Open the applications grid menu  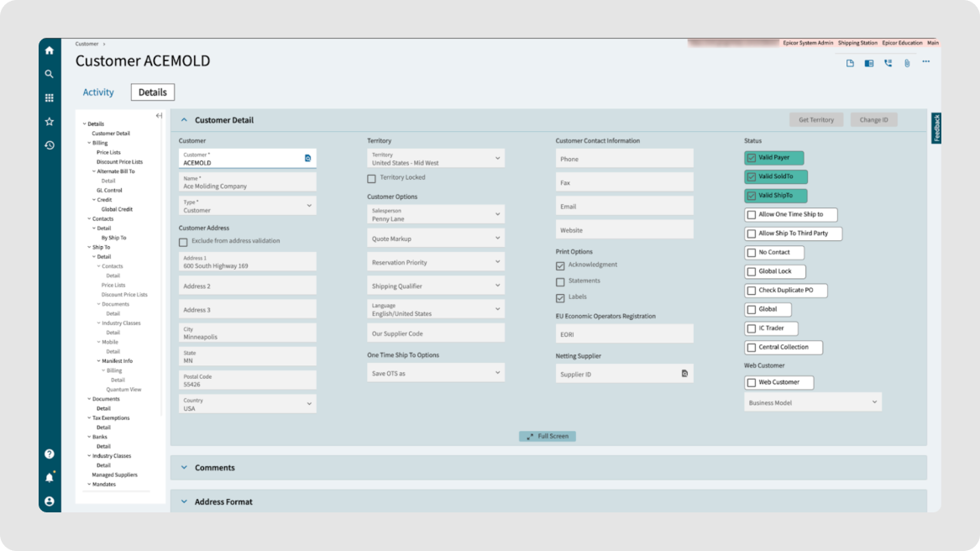[50, 97]
